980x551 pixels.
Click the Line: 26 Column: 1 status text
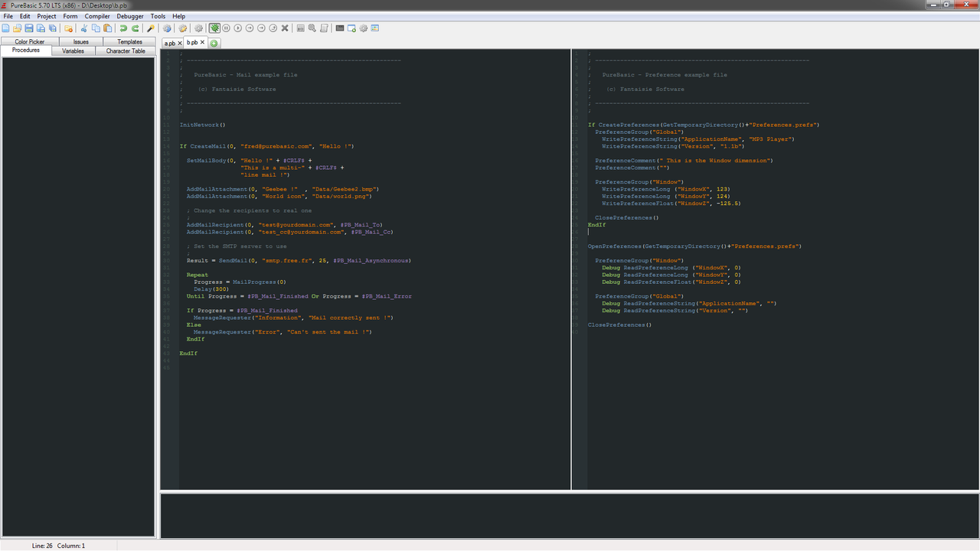point(58,546)
